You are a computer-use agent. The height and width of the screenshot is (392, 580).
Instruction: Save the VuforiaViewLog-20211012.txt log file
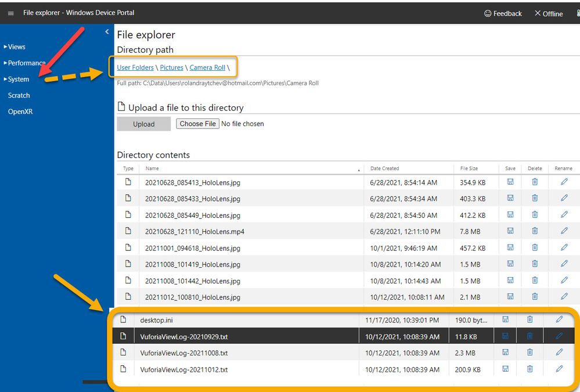click(505, 369)
